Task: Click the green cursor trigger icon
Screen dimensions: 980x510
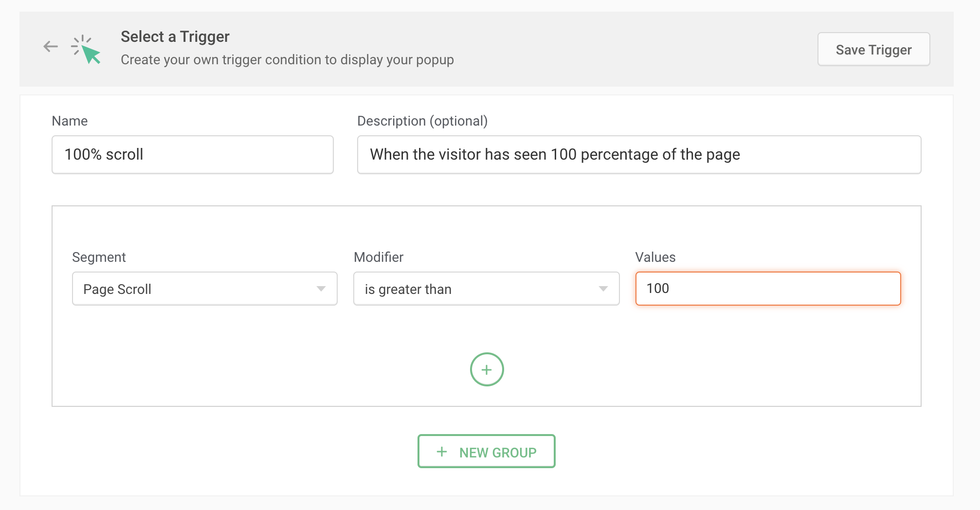Action: pos(87,50)
